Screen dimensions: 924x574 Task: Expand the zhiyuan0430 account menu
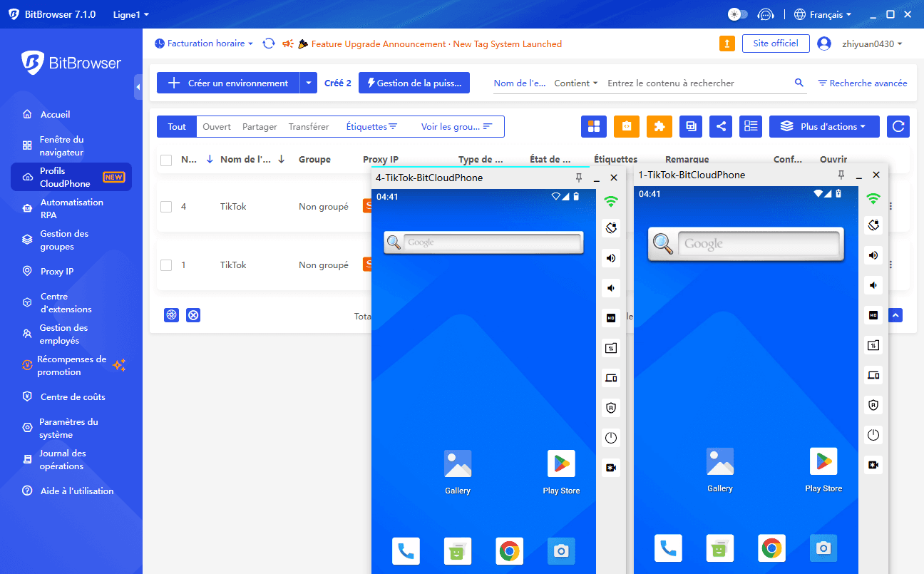[872, 43]
